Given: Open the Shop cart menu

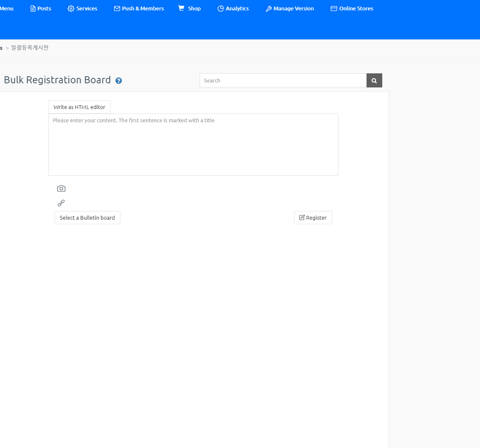Looking at the screenshot, I should (x=189, y=8).
